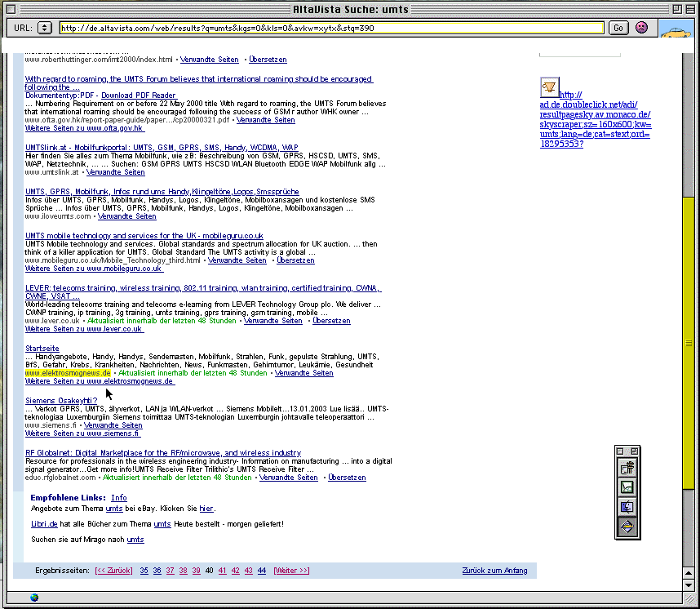Click the Go button next to the URL field
Viewport: 700px width, 609px height.
click(x=618, y=28)
